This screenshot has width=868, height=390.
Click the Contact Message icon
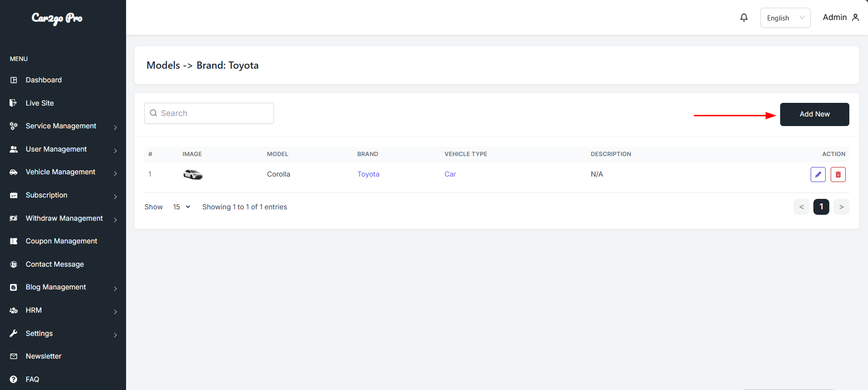coord(14,264)
